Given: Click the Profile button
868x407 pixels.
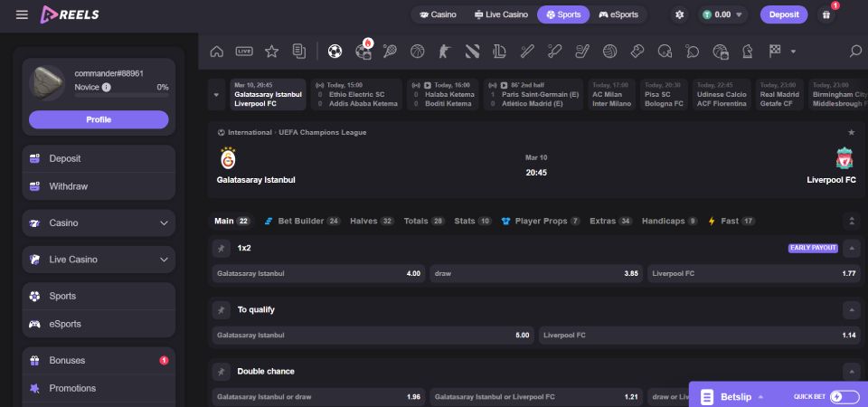Looking at the screenshot, I should tap(99, 119).
